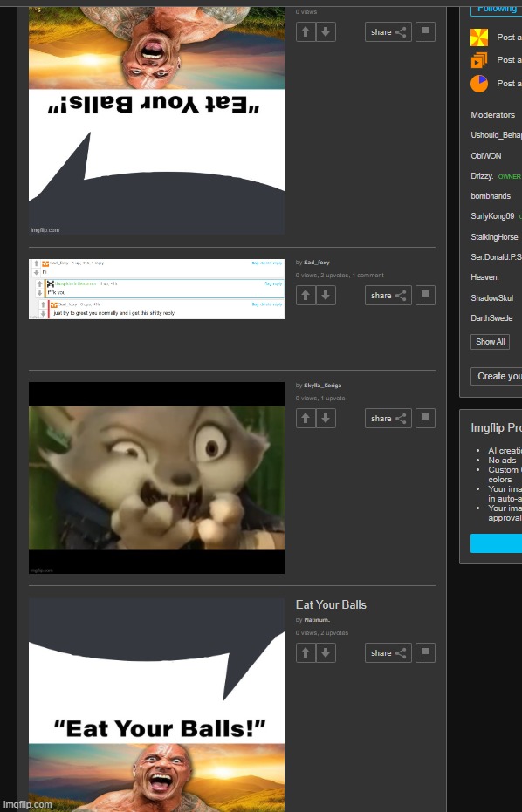Click the "0 views, 2 upvotes" text

[322, 633]
